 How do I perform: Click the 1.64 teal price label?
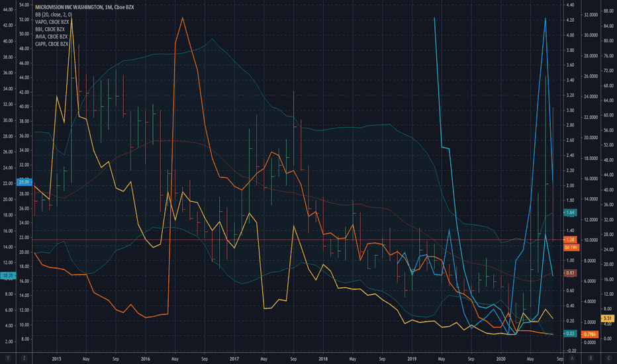click(570, 212)
